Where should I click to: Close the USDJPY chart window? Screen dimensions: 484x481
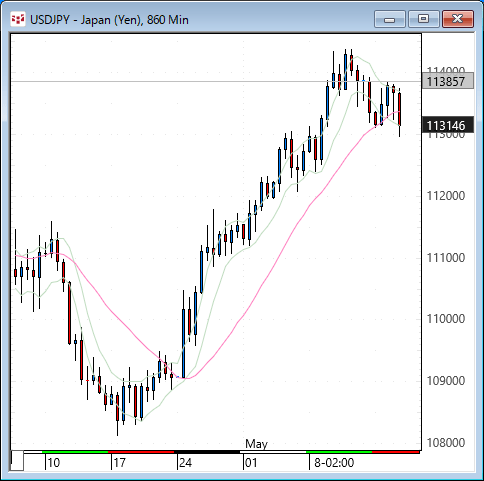(x=458, y=19)
